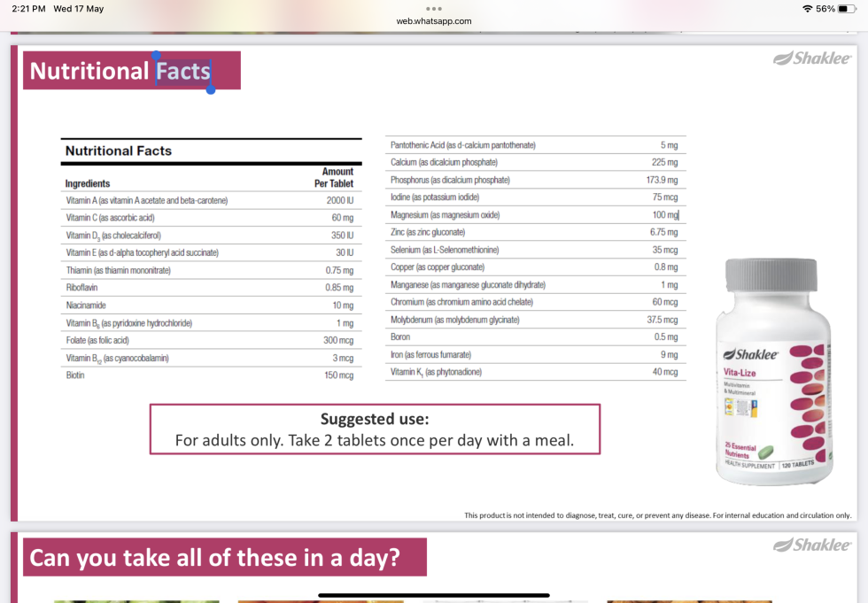Tap the Shaklee logo on the Nutritional Facts slide

(812, 58)
